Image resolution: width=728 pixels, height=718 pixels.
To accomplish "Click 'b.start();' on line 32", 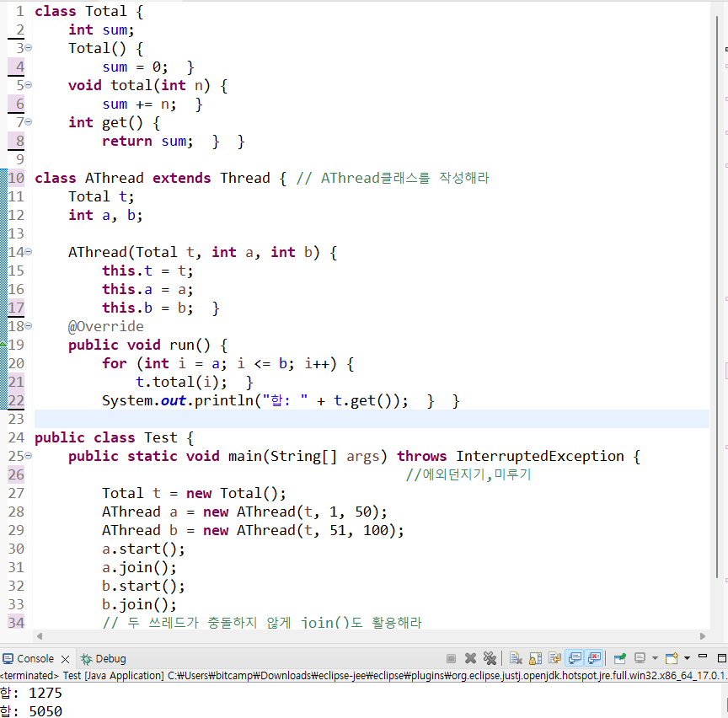I will (143, 586).
